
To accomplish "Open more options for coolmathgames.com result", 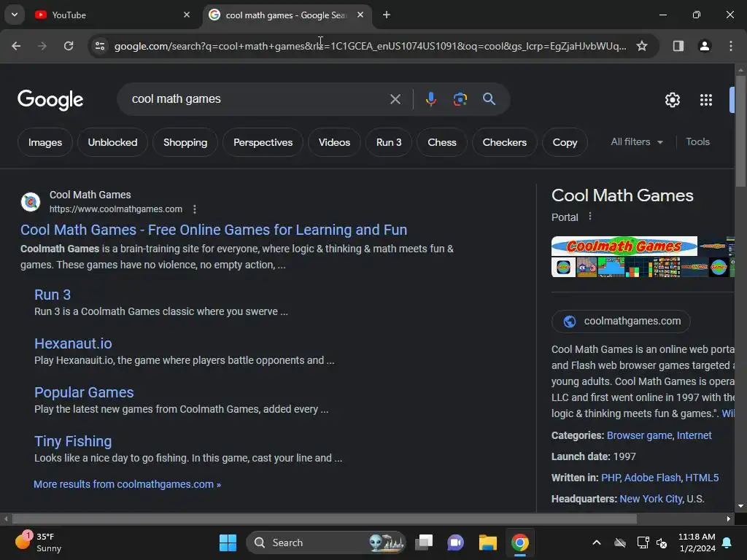I will [x=194, y=209].
